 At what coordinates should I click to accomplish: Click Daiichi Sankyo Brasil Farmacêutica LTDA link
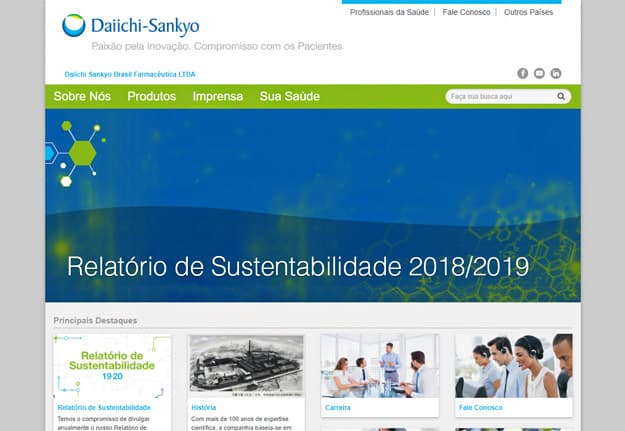click(130, 75)
